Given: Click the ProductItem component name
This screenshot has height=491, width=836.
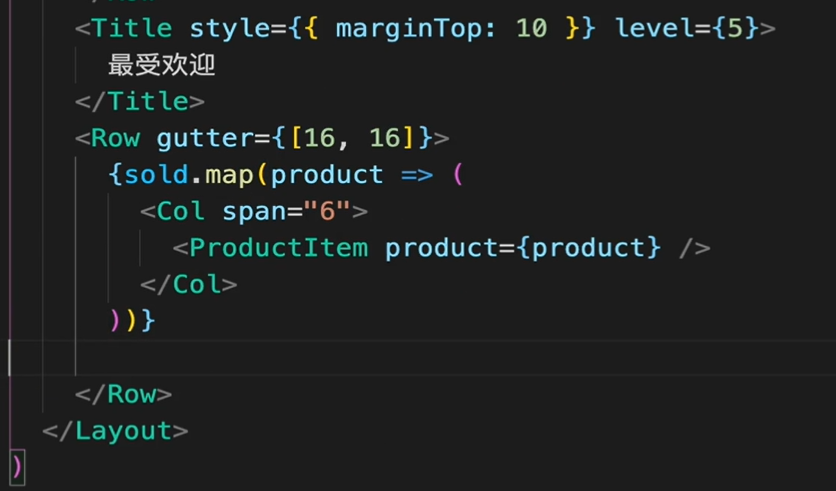Looking at the screenshot, I should (x=279, y=248).
